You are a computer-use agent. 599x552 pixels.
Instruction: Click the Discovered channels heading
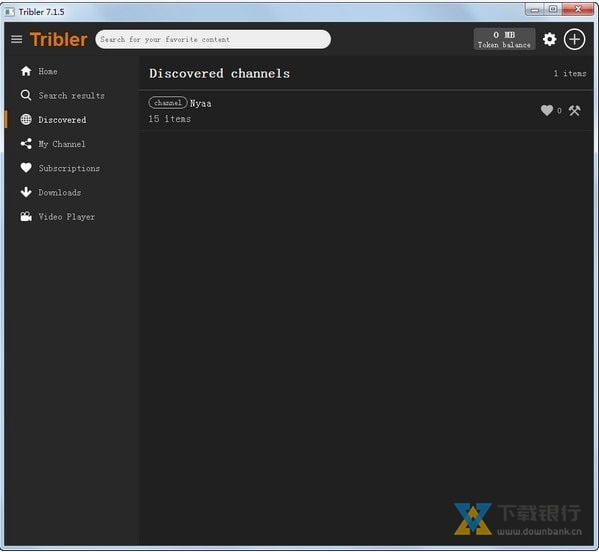click(x=219, y=73)
